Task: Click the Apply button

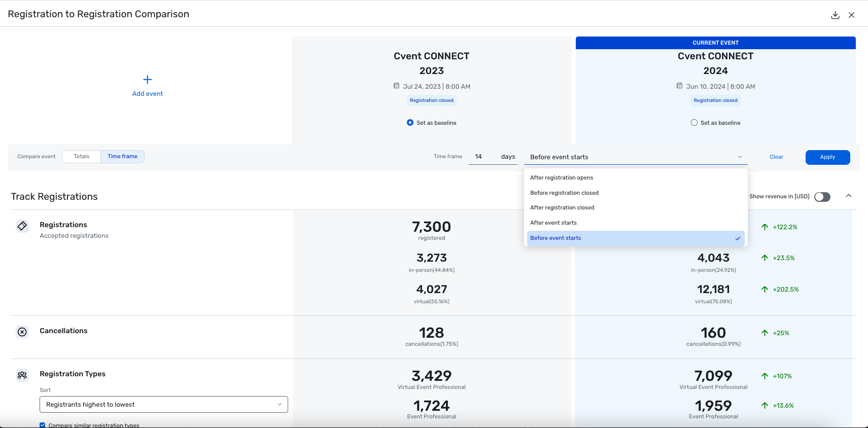Action: [x=827, y=157]
